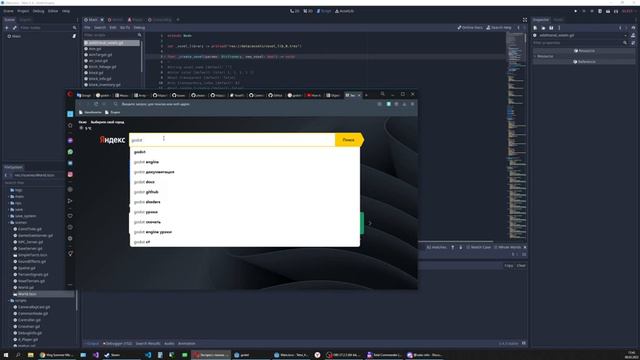
Task: Choose suggestion 'godot документация'
Action: [x=244, y=172]
